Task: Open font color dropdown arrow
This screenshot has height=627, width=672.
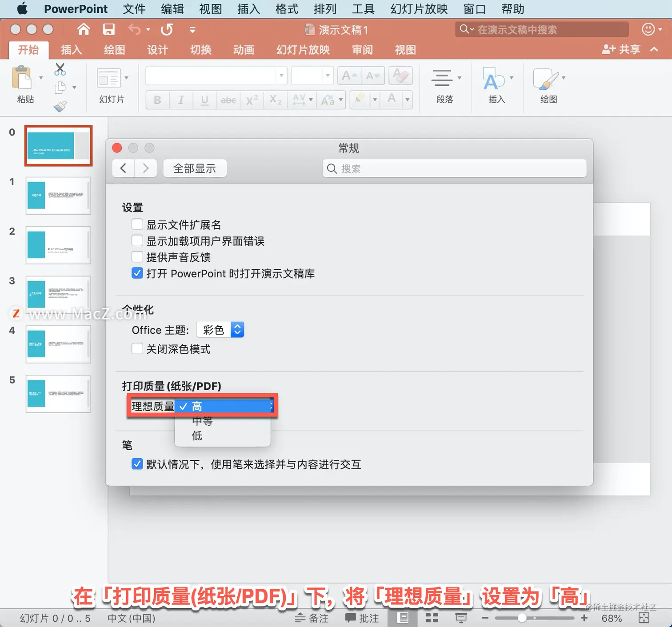Action: 407,100
